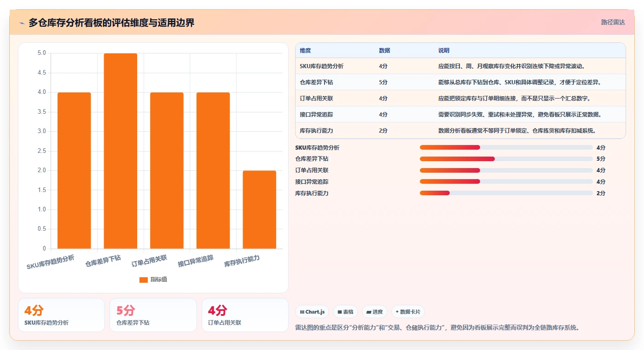
Task: Click the progress row label 仓库差异下钻
Action: pyautogui.click(x=312, y=159)
